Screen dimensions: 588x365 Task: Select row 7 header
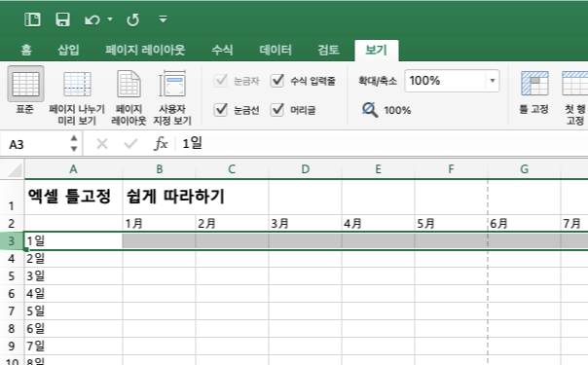click(x=12, y=311)
